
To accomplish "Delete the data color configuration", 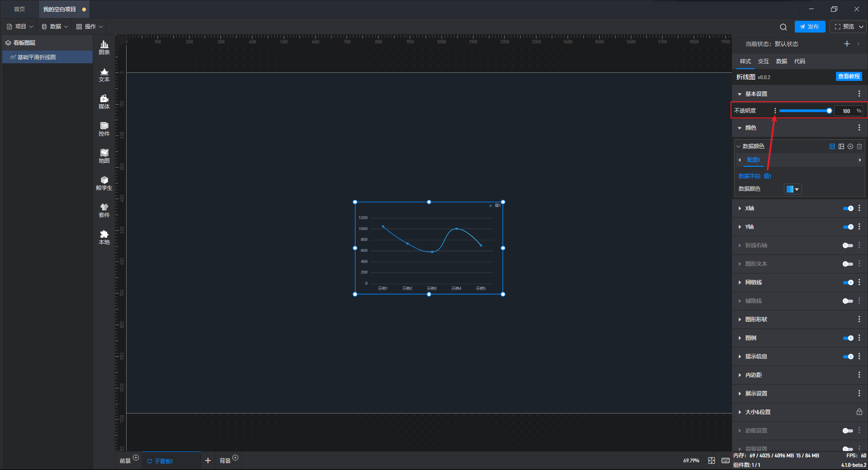I will [859, 146].
